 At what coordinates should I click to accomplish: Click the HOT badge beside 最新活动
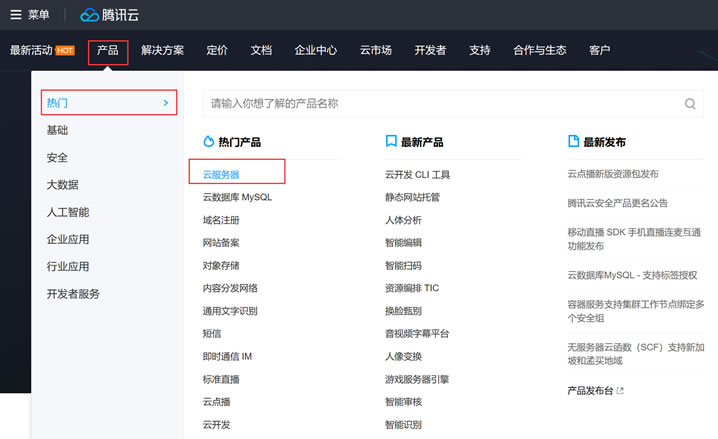pyautogui.click(x=65, y=50)
